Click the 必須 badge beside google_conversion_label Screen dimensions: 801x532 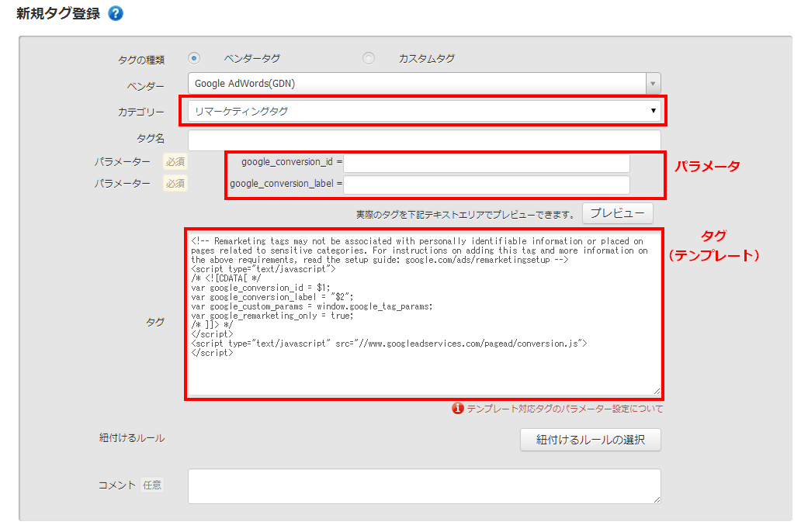point(175,183)
